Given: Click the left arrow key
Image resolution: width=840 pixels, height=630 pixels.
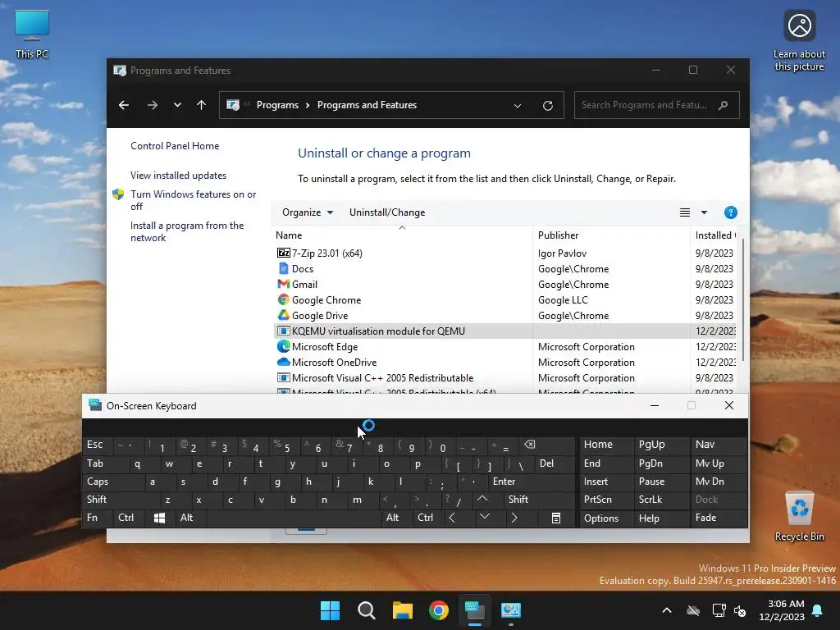Looking at the screenshot, I should [452, 518].
